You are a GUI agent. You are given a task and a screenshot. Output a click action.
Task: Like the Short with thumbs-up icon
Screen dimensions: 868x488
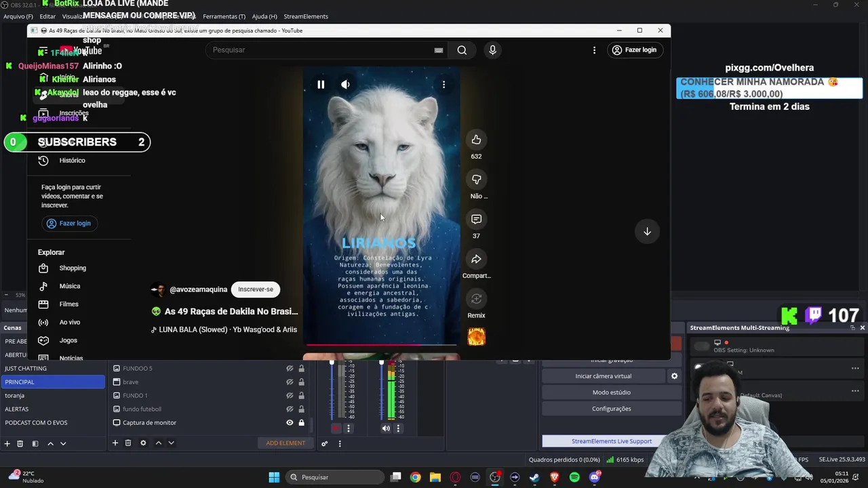[476, 140]
